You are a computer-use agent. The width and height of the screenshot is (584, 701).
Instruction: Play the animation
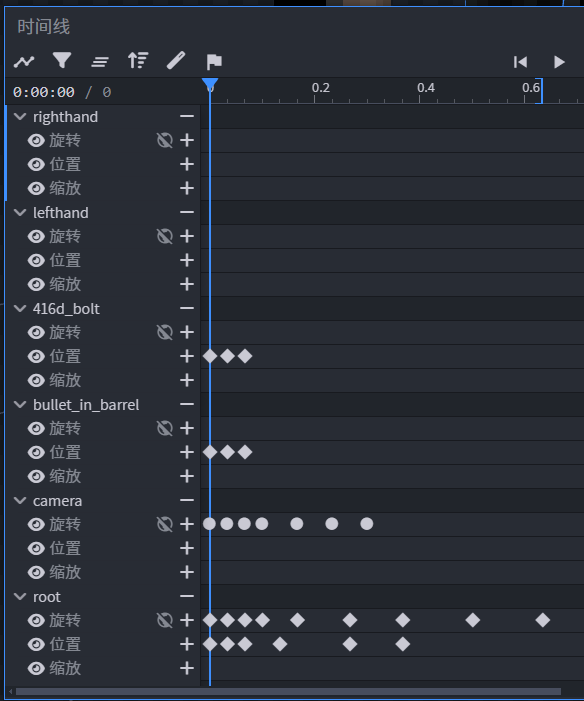[559, 62]
